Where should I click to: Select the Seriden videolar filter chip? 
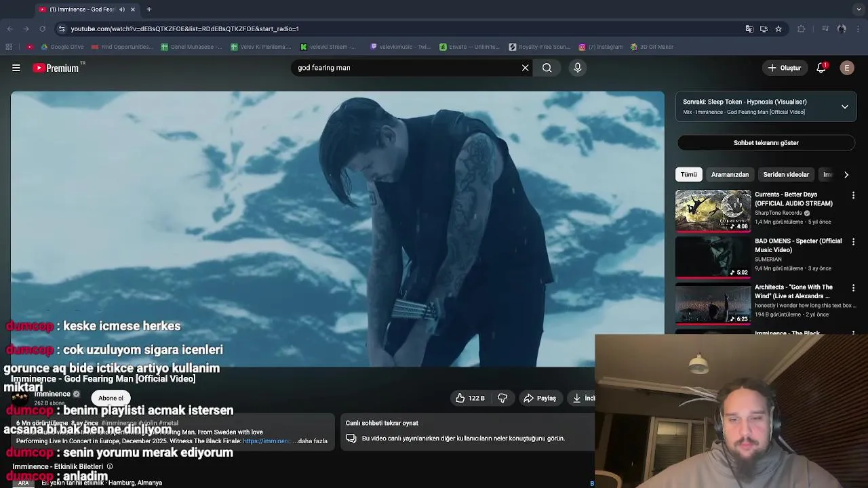coord(786,175)
